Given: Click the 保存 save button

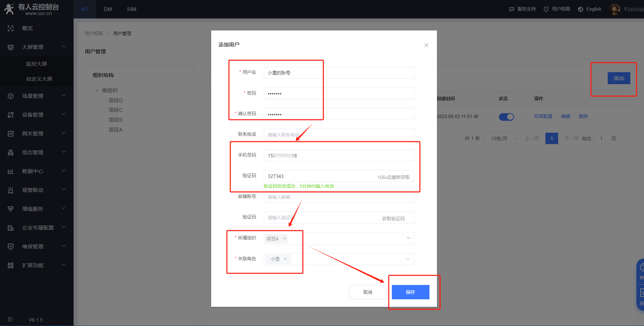Looking at the screenshot, I should point(410,292).
